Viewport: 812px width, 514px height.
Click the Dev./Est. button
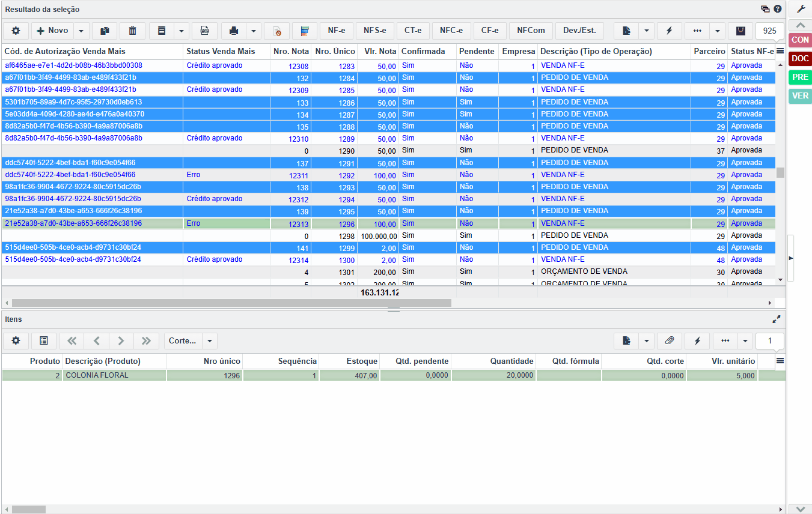click(x=579, y=31)
